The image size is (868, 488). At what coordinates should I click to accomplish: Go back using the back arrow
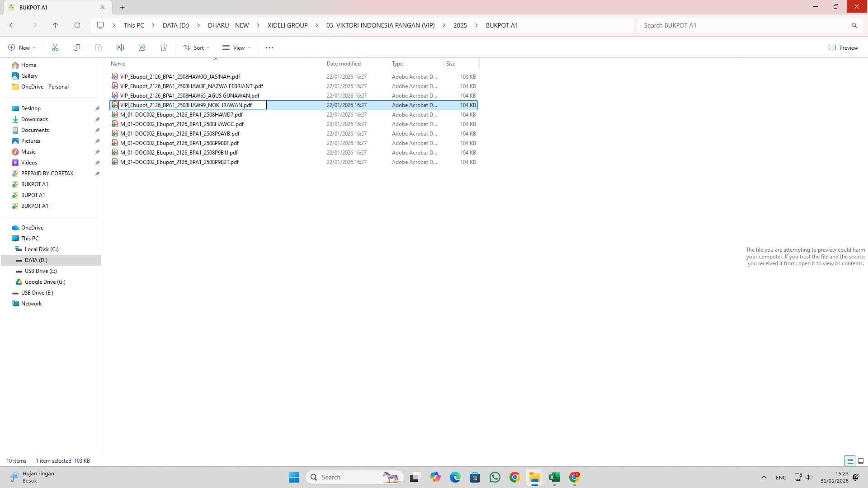coord(12,25)
